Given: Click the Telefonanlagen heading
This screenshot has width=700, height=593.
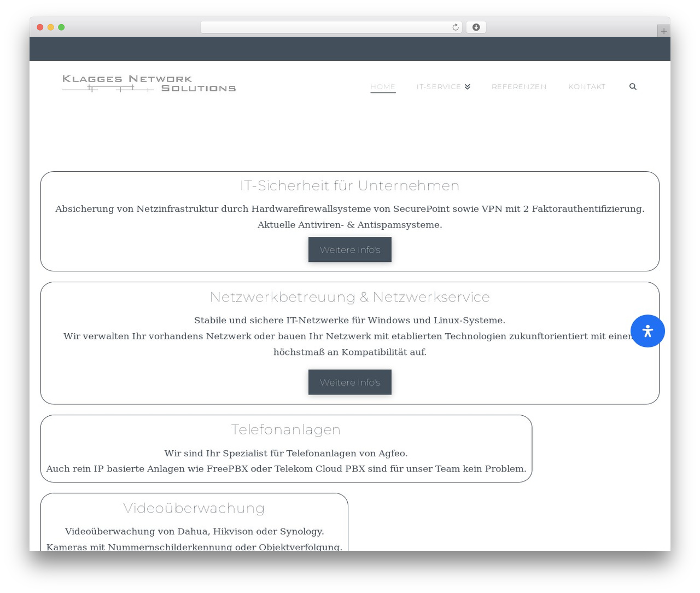Looking at the screenshot, I should (286, 429).
